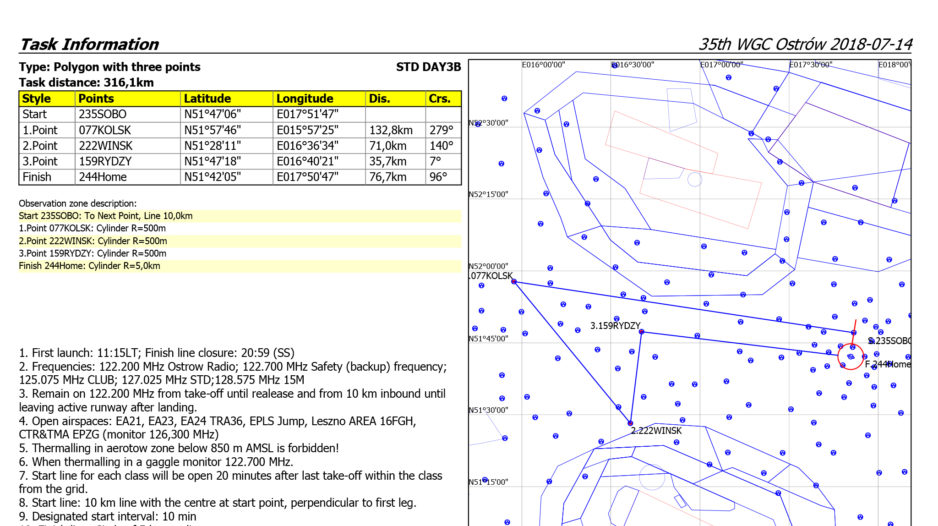Click the highlighted 'Finish 244Home' observation zone line

tap(89, 266)
